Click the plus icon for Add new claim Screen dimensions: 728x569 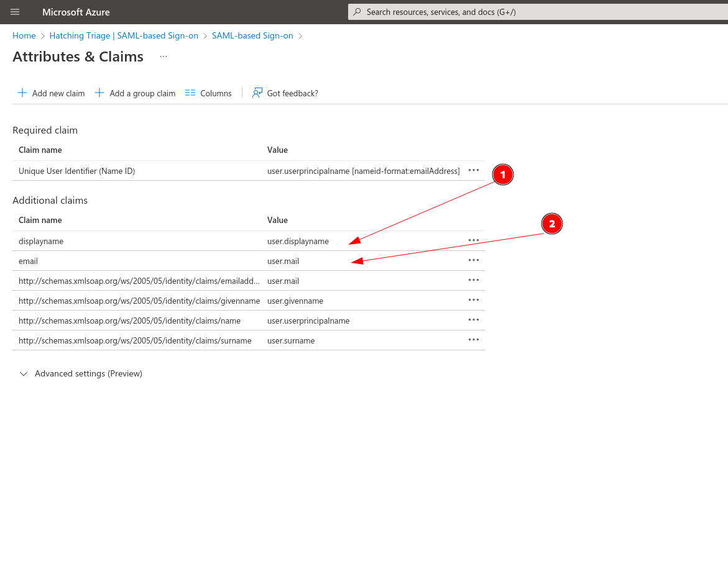pyautogui.click(x=22, y=93)
